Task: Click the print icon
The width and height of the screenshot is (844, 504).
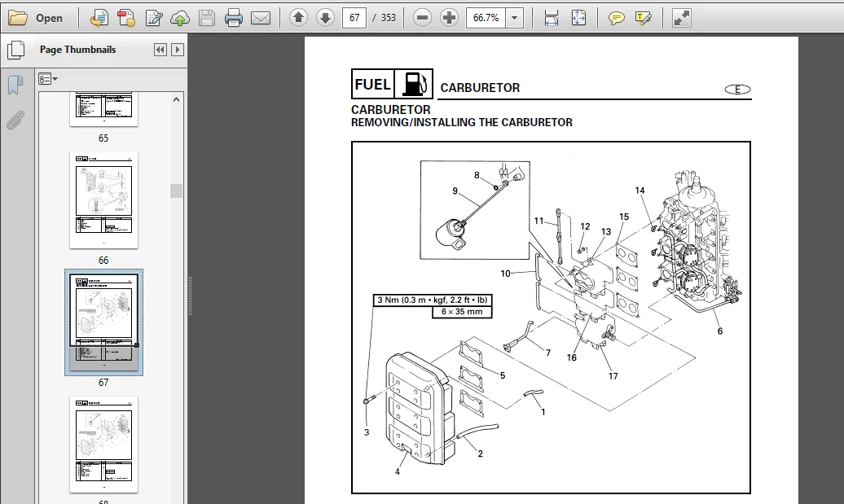Action: click(234, 18)
